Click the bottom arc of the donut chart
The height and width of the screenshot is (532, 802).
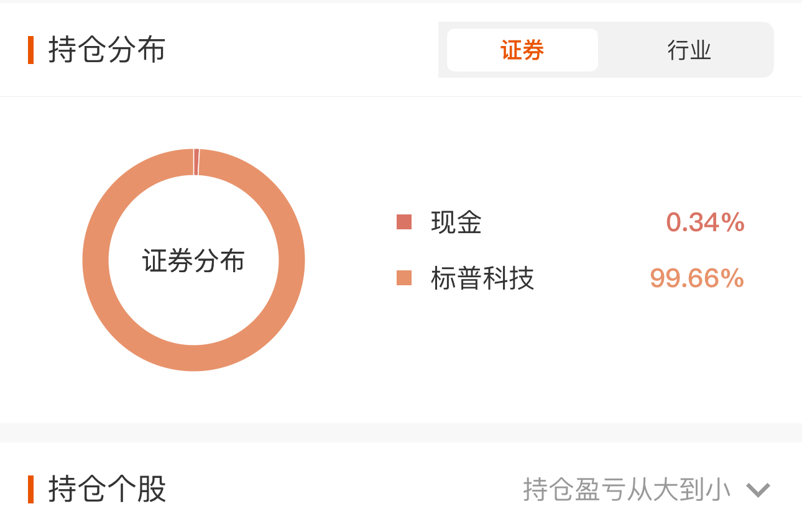(193, 359)
